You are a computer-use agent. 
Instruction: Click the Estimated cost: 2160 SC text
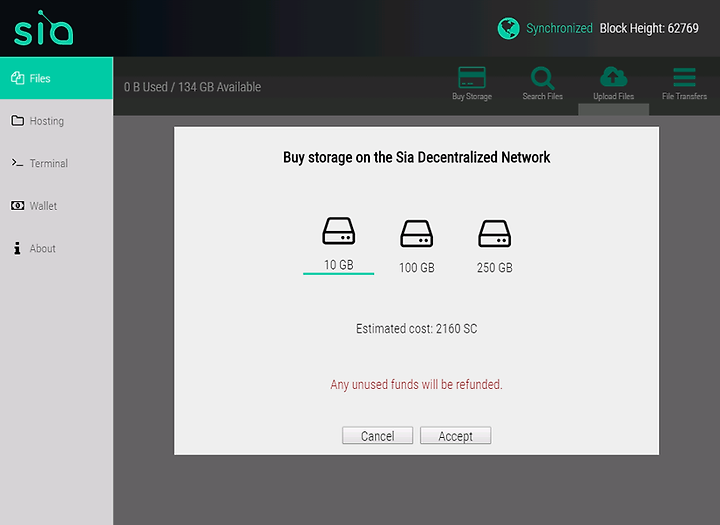(416, 329)
